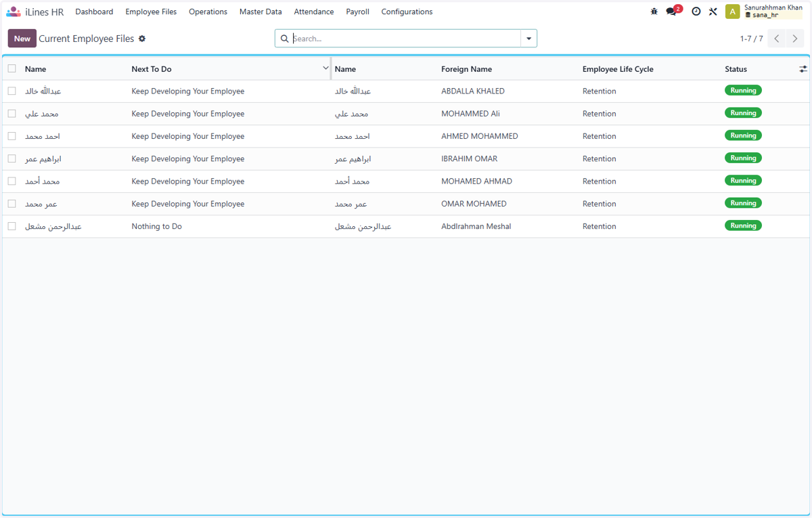Viewport: 812px width, 518px height.
Task: Click the New button
Action: tap(22, 39)
